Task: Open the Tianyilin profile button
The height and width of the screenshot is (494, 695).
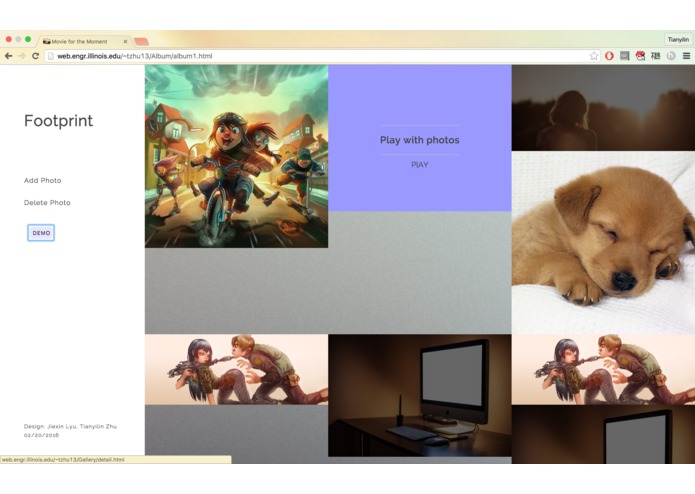Action: (678, 39)
